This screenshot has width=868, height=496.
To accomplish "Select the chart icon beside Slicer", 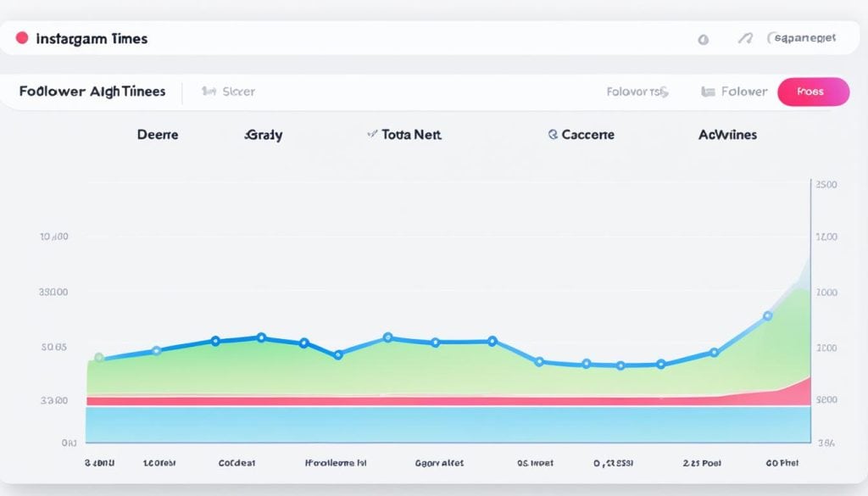I will [209, 92].
